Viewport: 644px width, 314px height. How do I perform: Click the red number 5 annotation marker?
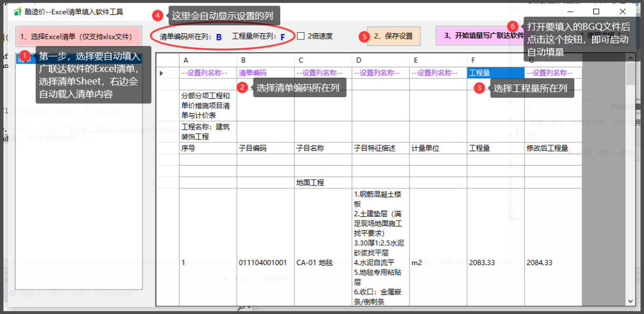tap(364, 36)
